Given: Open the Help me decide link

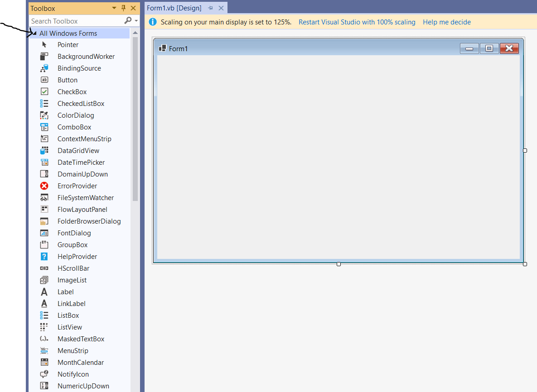Looking at the screenshot, I should [x=446, y=22].
